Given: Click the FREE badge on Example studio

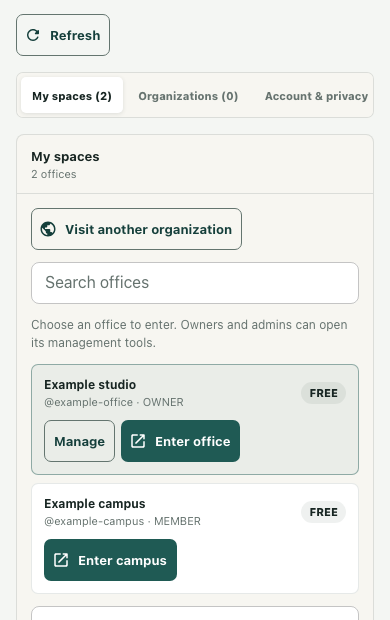Looking at the screenshot, I should (324, 393).
